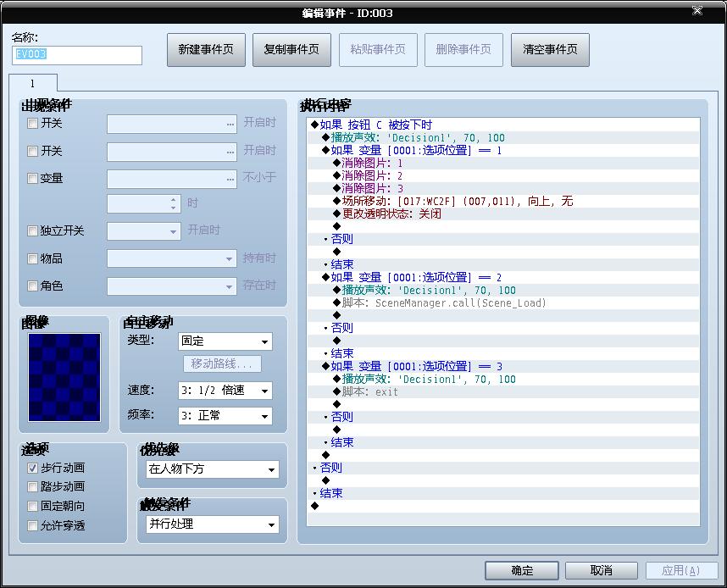
Task: Select the 如果 变量 选项位置 == 3 line
Action: [x=503, y=366]
